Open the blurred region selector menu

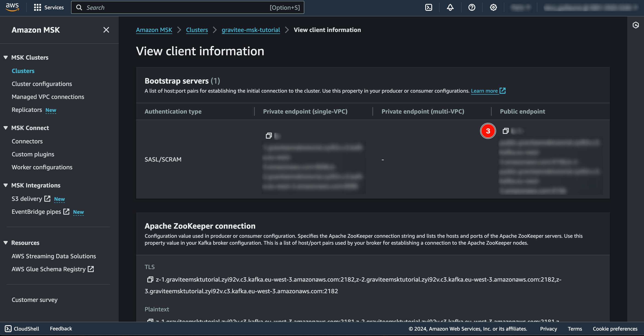tap(520, 8)
